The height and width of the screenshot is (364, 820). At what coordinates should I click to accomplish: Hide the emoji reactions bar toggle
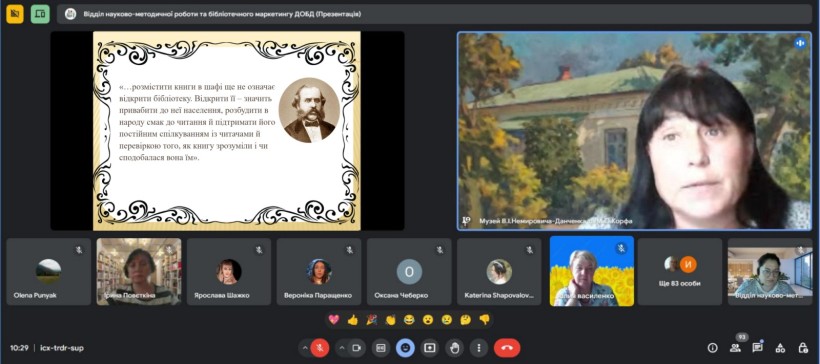click(x=405, y=348)
